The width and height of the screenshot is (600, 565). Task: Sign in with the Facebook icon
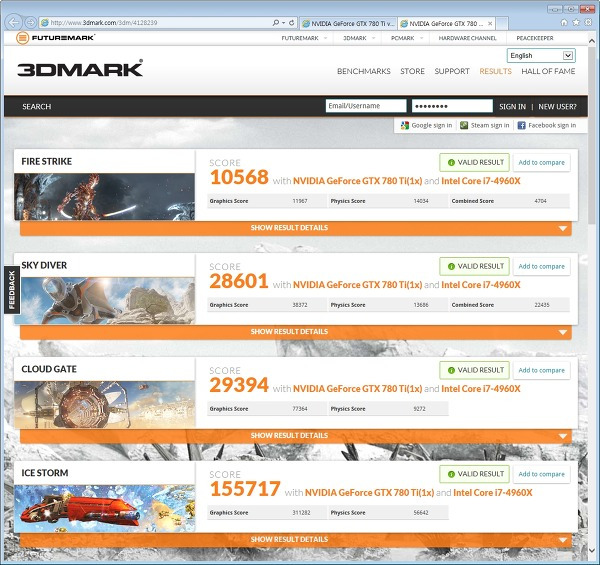click(x=521, y=125)
